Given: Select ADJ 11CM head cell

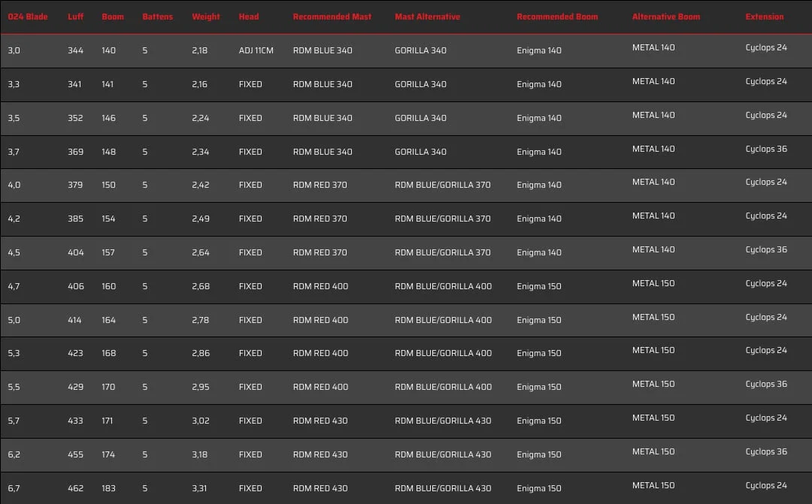Looking at the screenshot, I should pyautogui.click(x=256, y=51).
